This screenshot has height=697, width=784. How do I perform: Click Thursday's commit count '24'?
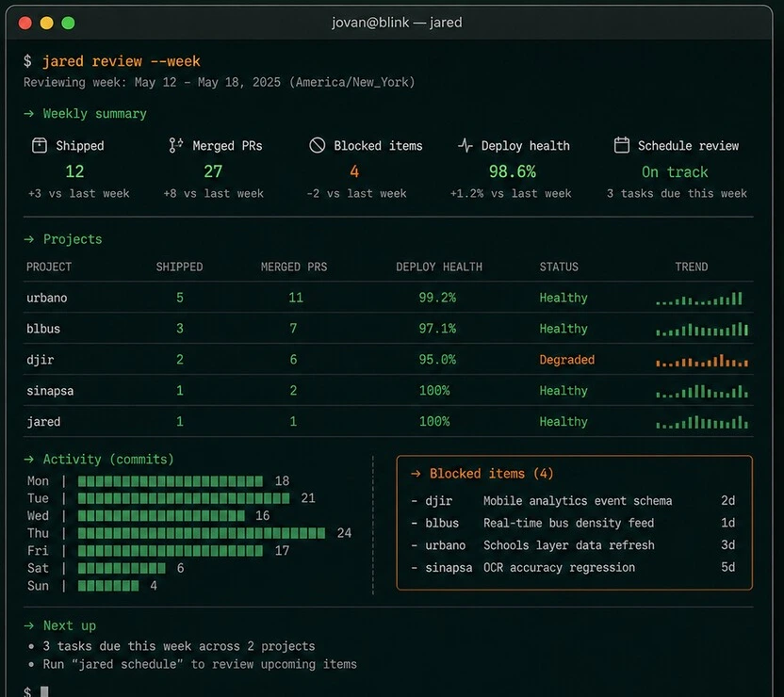point(344,533)
